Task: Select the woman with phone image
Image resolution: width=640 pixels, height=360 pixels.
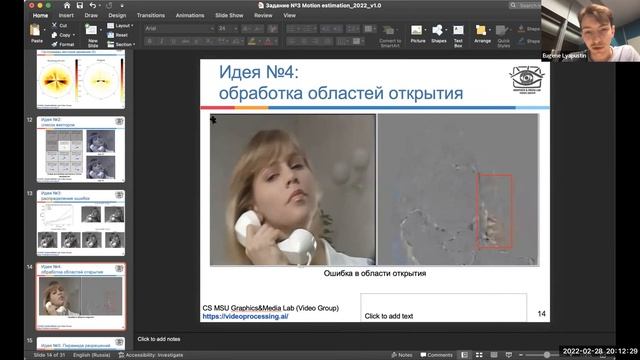Action: (293, 190)
